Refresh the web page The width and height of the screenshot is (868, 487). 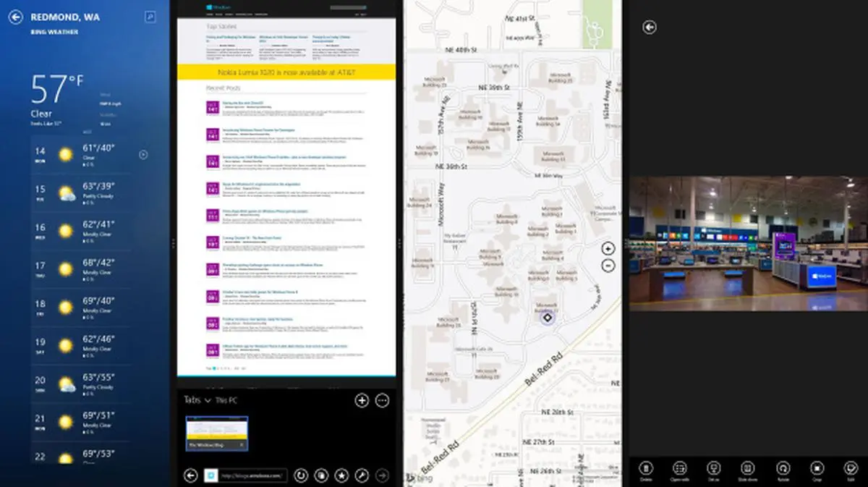click(x=301, y=475)
